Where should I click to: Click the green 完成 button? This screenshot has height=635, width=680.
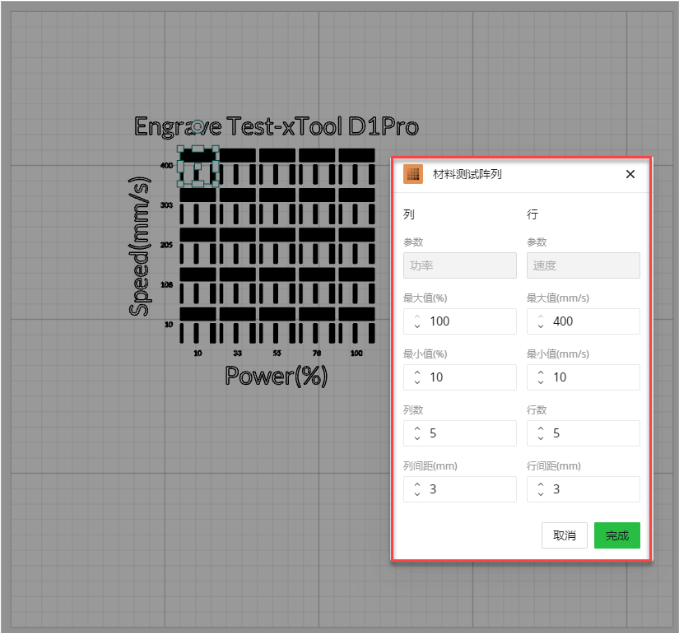point(616,535)
